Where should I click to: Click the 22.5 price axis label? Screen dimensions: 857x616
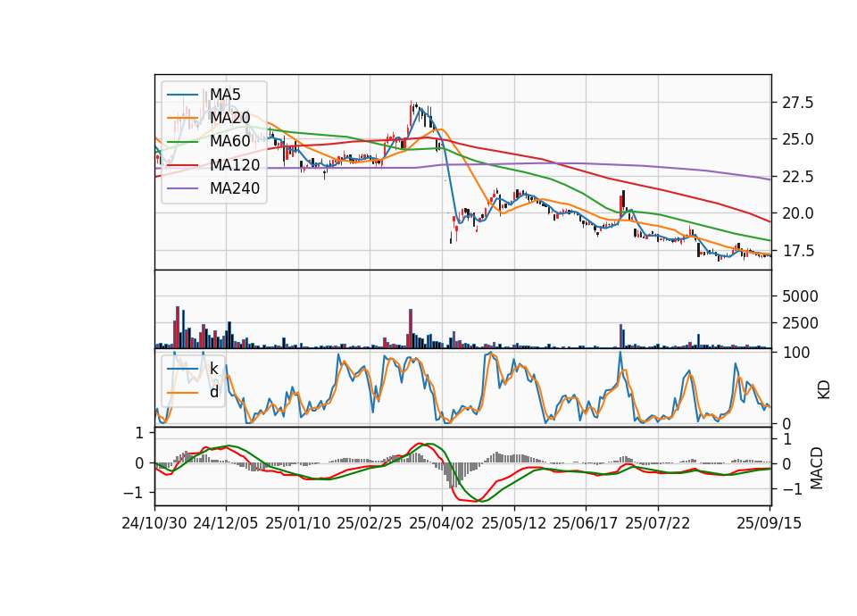tap(797, 177)
